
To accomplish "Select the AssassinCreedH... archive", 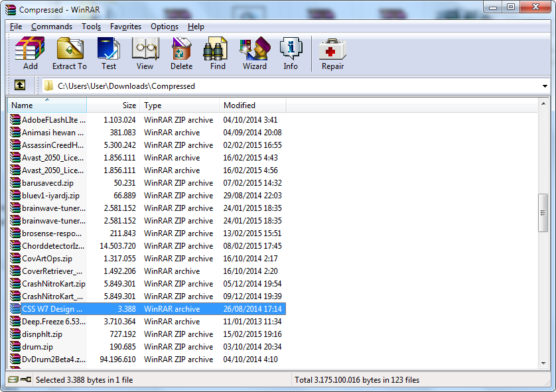I will (x=147, y=145).
